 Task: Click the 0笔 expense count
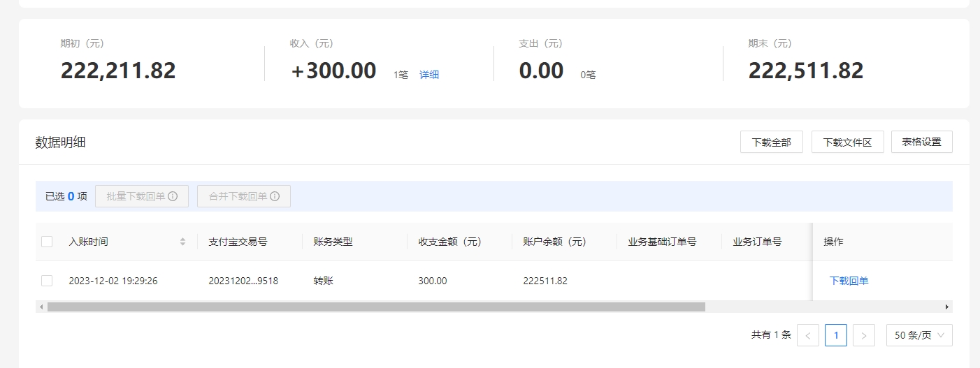tap(588, 75)
